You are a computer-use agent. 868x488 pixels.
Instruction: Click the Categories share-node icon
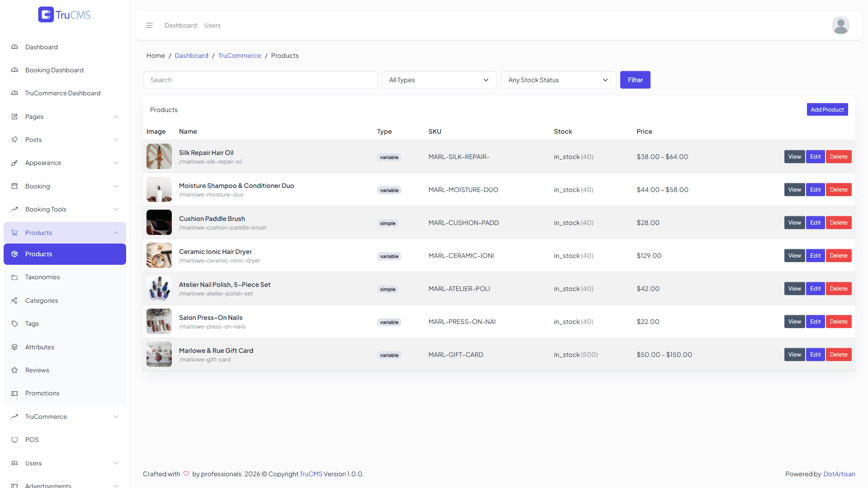pyautogui.click(x=14, y=300)
